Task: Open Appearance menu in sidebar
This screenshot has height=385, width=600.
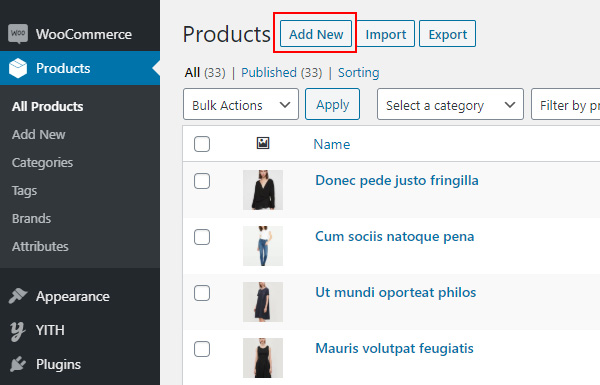Action: [x=80, y=296]
